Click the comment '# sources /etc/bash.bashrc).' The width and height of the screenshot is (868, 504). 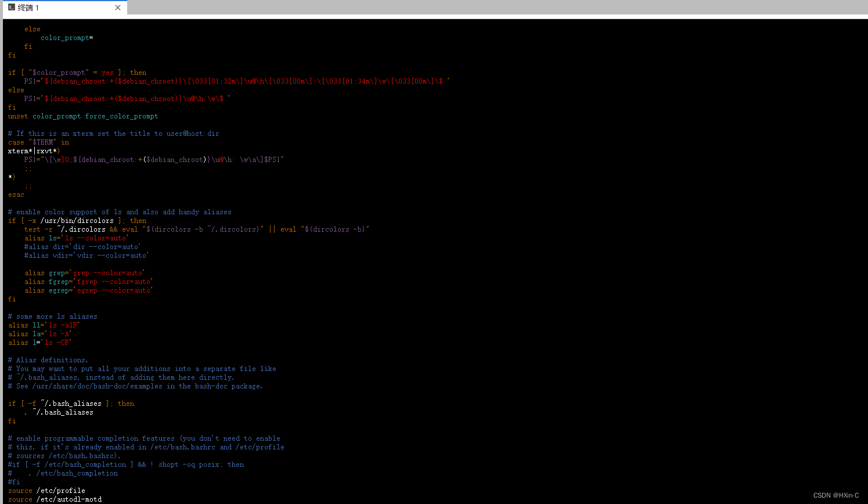click(x=64, y=456)
